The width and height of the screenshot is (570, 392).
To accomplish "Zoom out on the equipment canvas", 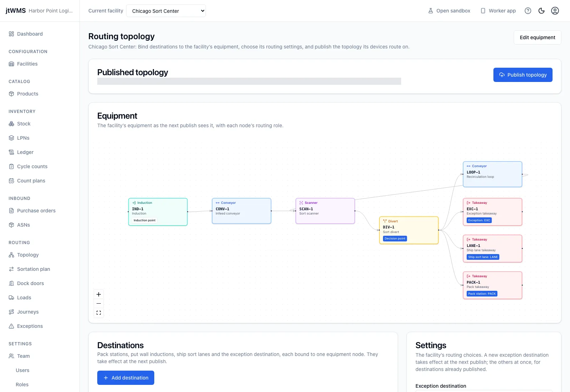I will click(x=99, y=304).
